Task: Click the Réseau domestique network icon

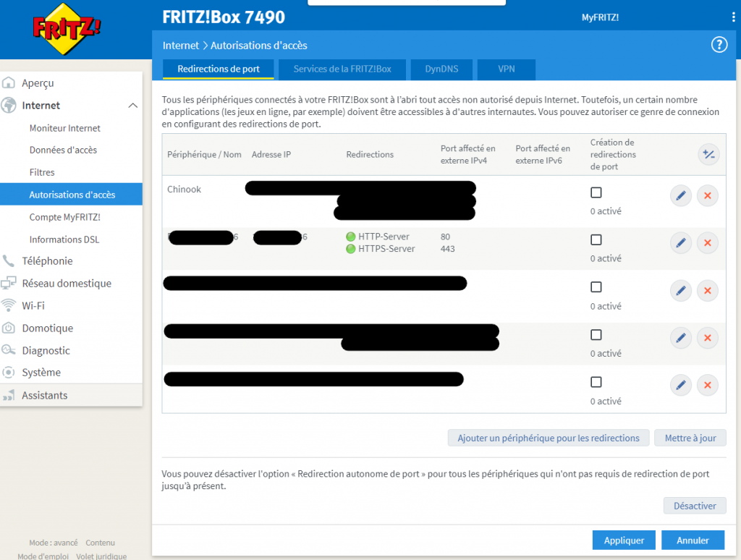Action: click(x=9, y=283)
